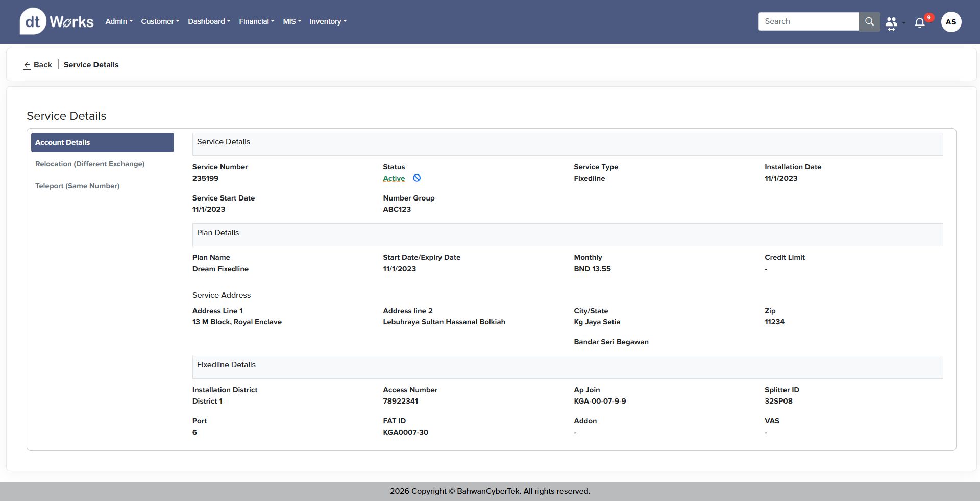Click the deactivate icon next to Active status
The image size is (980, 501).
coord(416,178)
